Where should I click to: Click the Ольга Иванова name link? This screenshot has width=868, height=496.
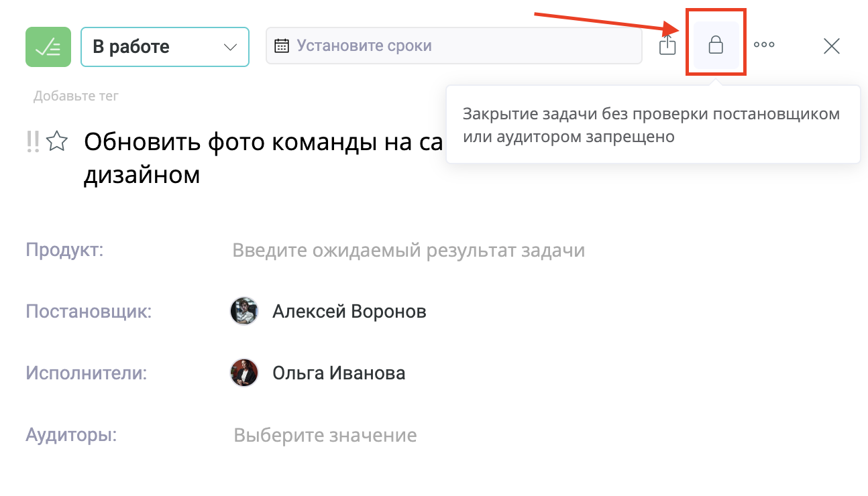[339, 373]
